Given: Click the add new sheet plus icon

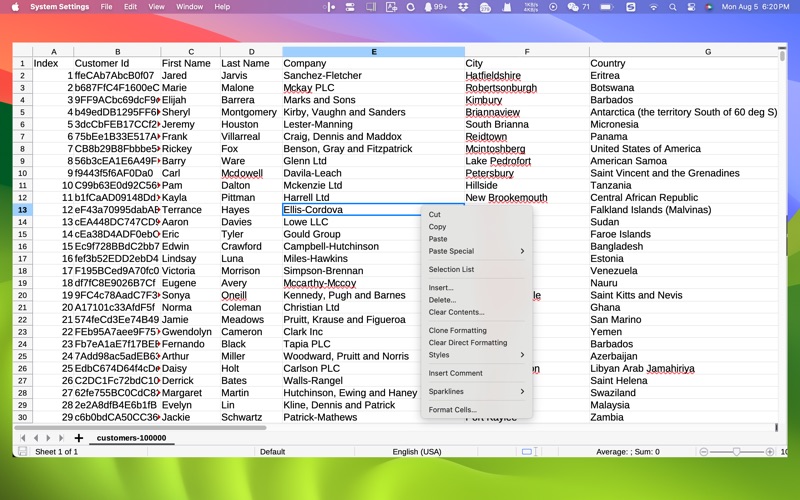Looking at the screenshot, I should point(79,438).
